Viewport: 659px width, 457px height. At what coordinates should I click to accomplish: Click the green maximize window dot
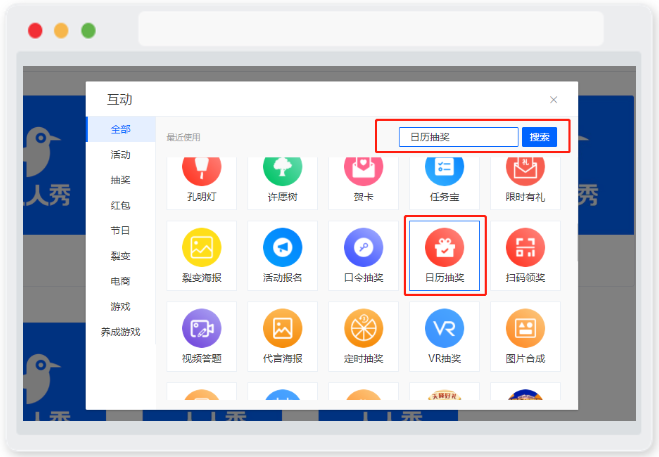click(x=88, y=31)
